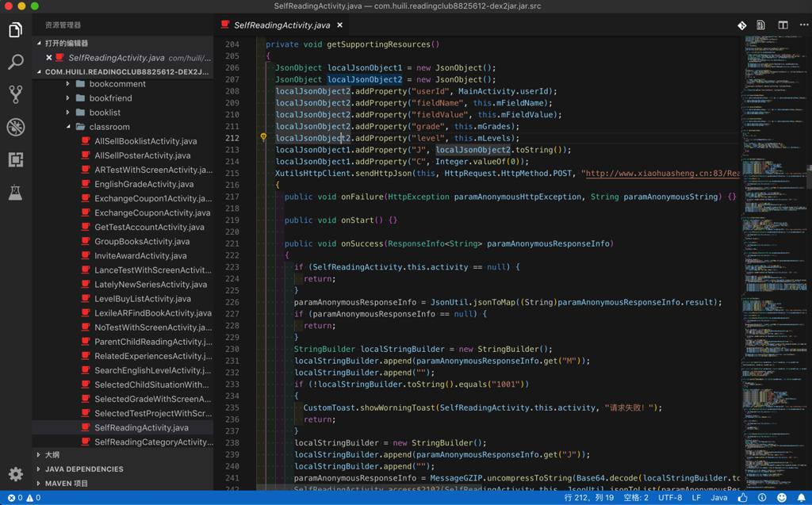The height and width of the screenshot is (505, 812).
Task: Select the SelfReadingActivity.java editor tab
Action: [282, 25]
